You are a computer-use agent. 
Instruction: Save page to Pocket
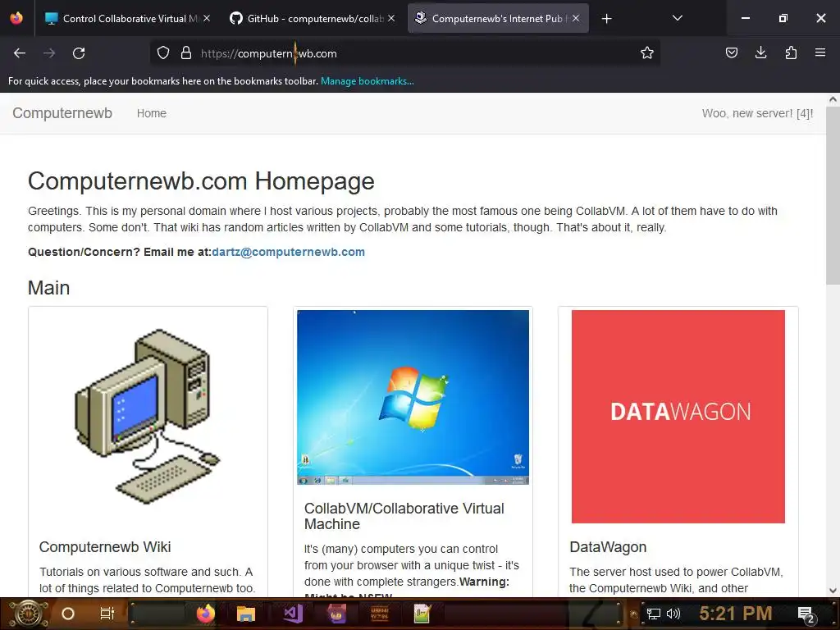click(x=731, y=52)
